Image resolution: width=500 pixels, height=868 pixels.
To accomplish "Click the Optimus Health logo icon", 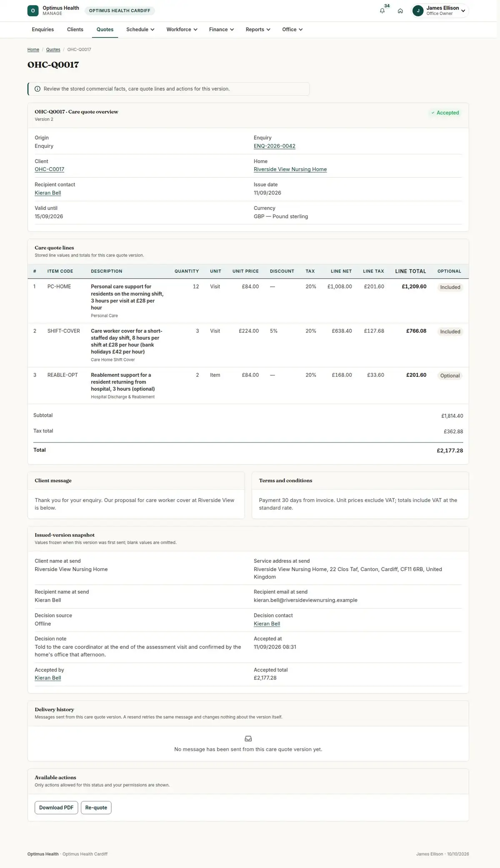I will click(33, 11).
